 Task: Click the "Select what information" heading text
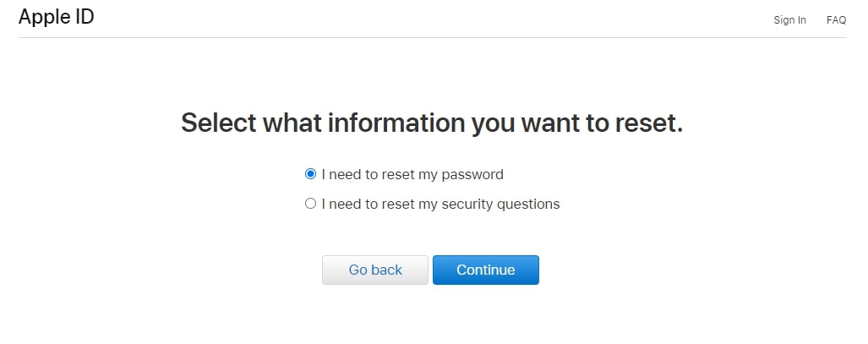point(431,123)
